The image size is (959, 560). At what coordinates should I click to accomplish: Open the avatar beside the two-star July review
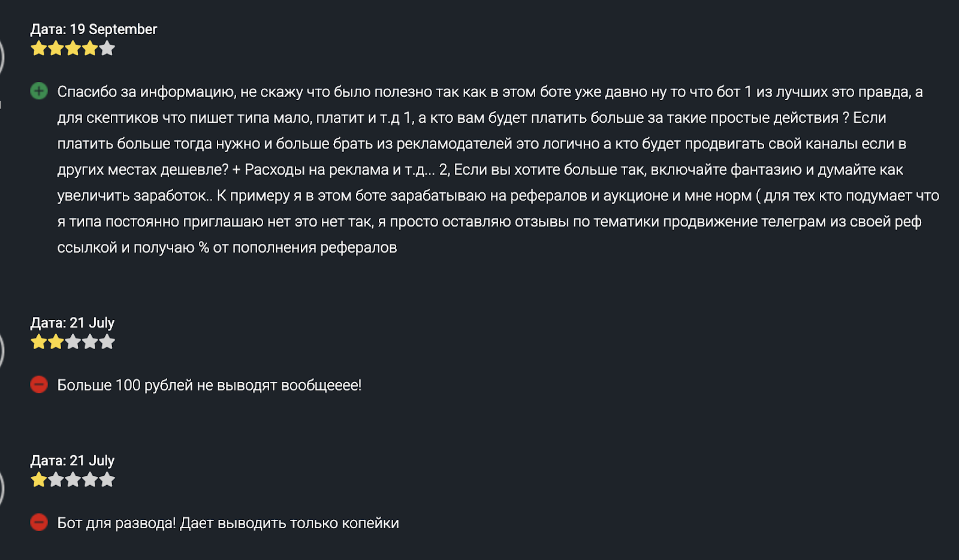pos(2,350)
